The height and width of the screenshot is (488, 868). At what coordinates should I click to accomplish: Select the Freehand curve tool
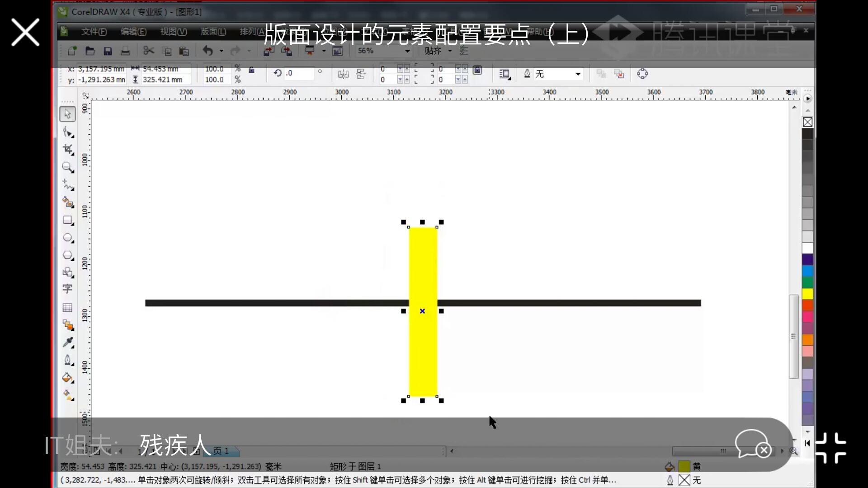coord(68,185)
